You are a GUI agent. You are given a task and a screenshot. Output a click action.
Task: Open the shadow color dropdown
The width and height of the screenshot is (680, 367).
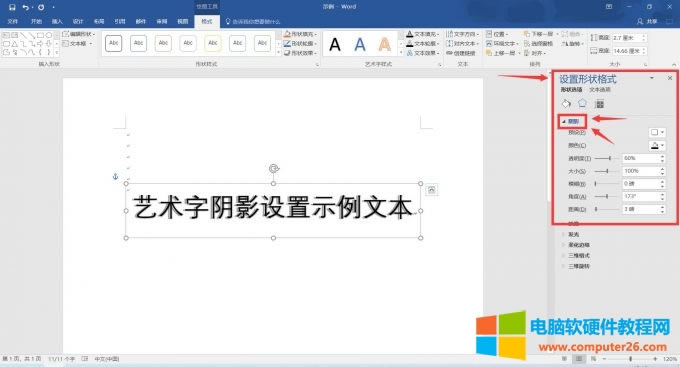[657, 145]
